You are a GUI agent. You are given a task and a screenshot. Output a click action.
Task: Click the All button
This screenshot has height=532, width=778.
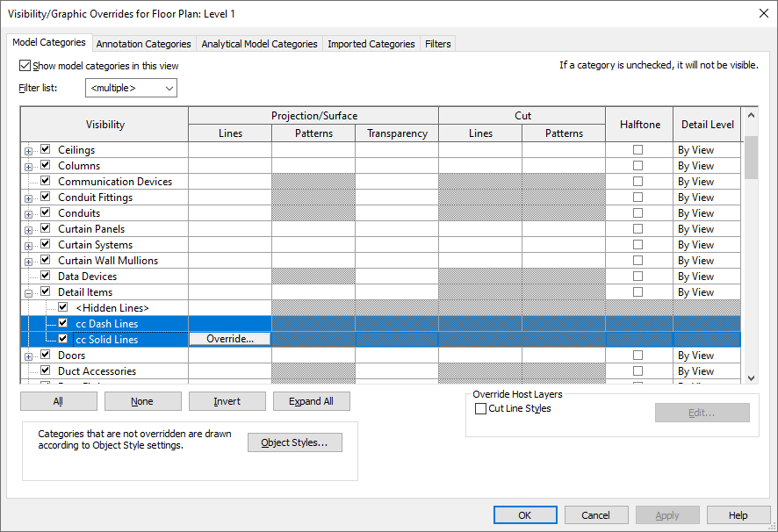coord(59,401)
